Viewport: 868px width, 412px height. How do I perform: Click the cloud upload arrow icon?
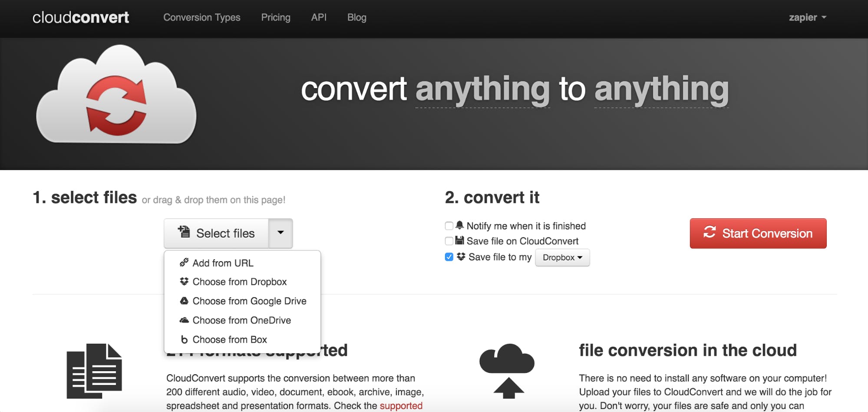(x=507, y=371)
